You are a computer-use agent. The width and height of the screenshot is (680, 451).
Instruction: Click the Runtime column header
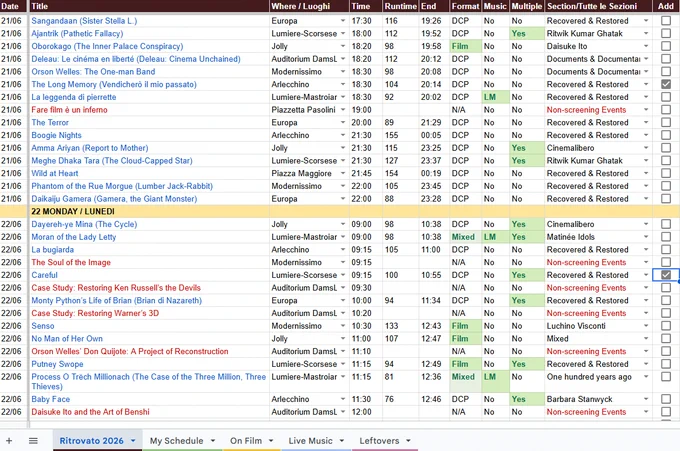[x=400, y=6]
